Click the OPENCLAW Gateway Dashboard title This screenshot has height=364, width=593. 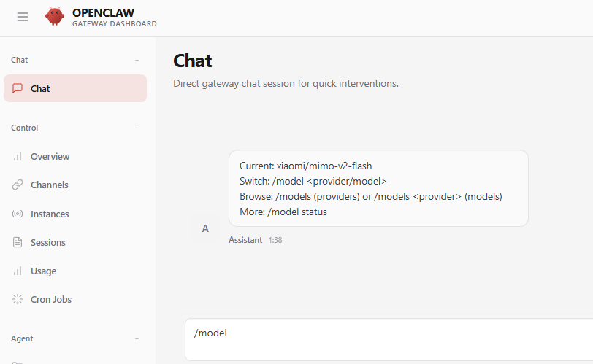pyautogui.click(x=114, y=17)
